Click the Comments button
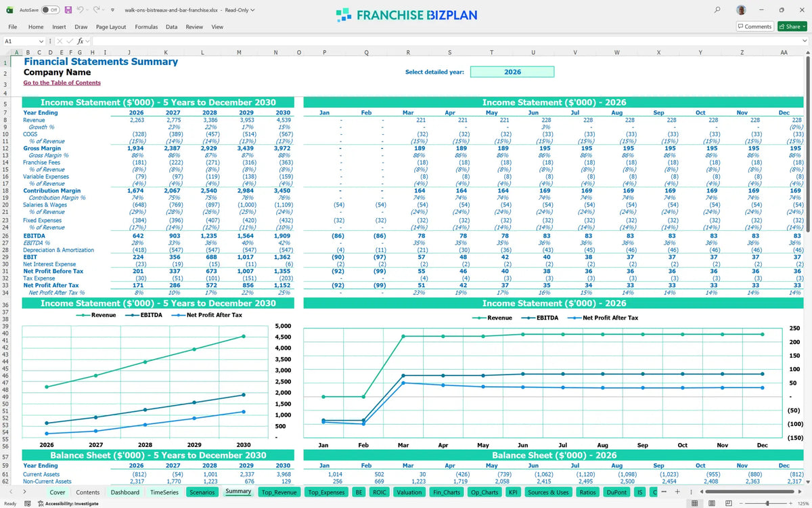 point(755,26)
